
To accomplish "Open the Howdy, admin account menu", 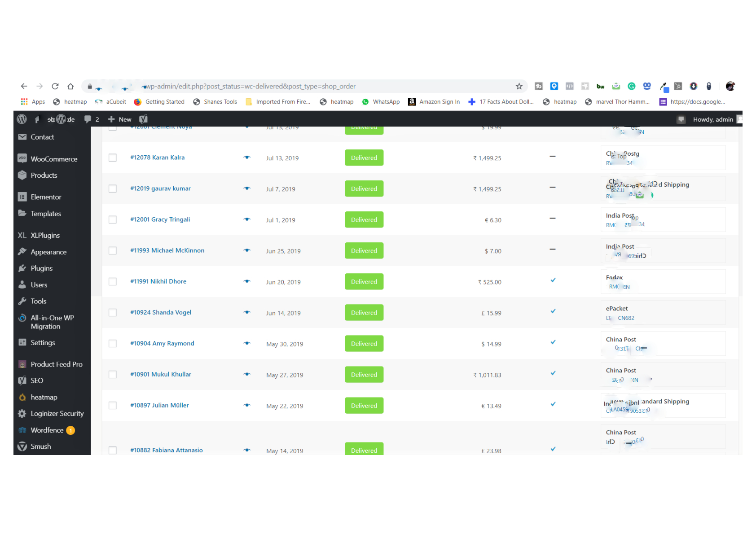I will click(x=713, y=119).
